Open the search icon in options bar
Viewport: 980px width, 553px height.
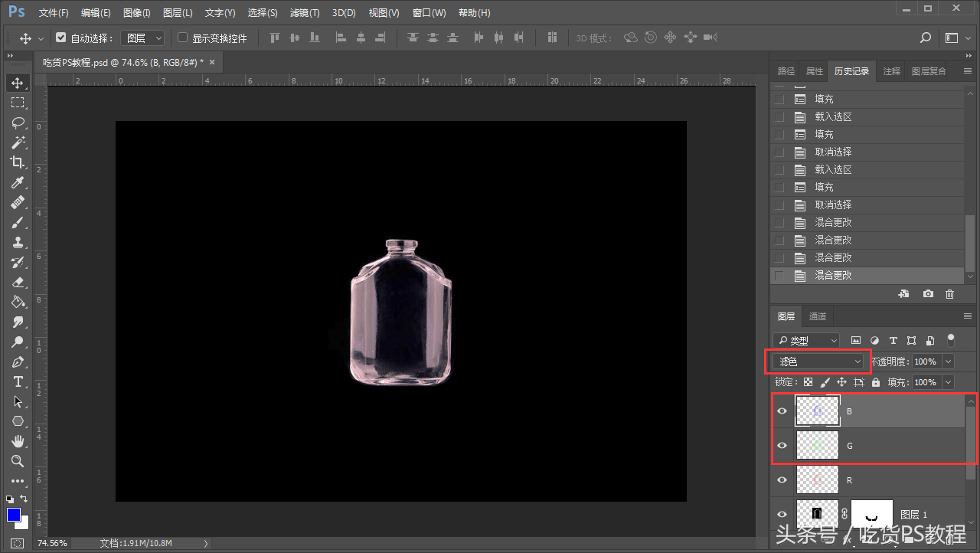[x=926, y=38]
